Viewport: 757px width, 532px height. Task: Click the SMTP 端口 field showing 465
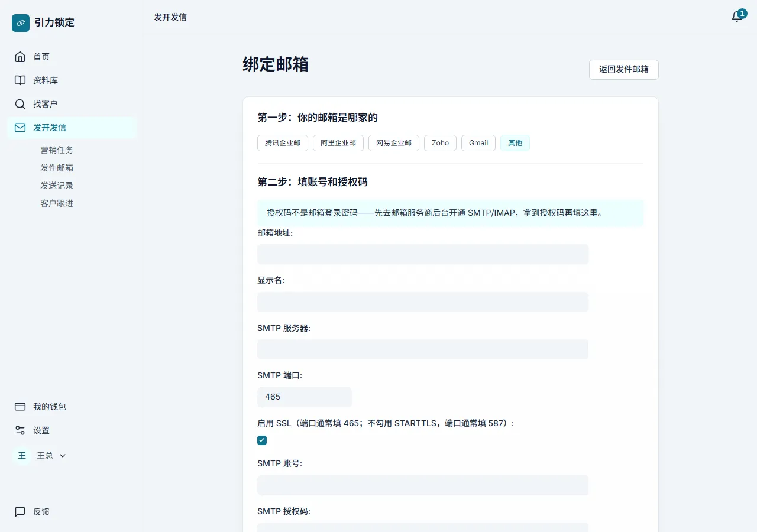tap(305, 397)
